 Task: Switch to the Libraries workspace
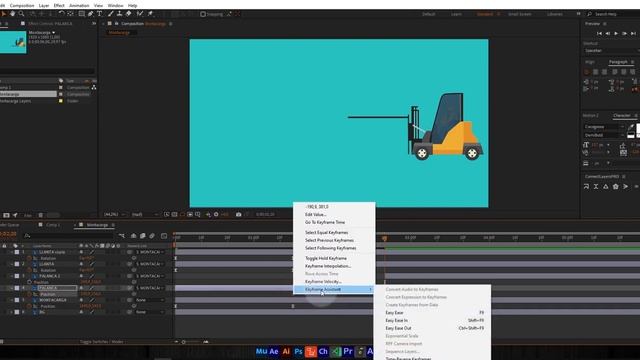pyautogui.click(x=555, y=14)
